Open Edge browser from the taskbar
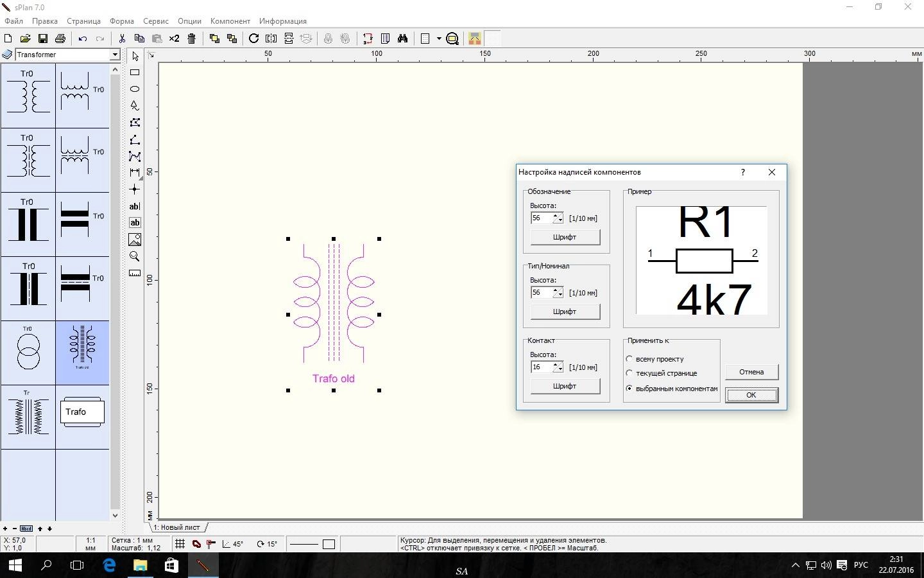Image resolution: width=924 pixels, height=578 pixels. (109, 565)
